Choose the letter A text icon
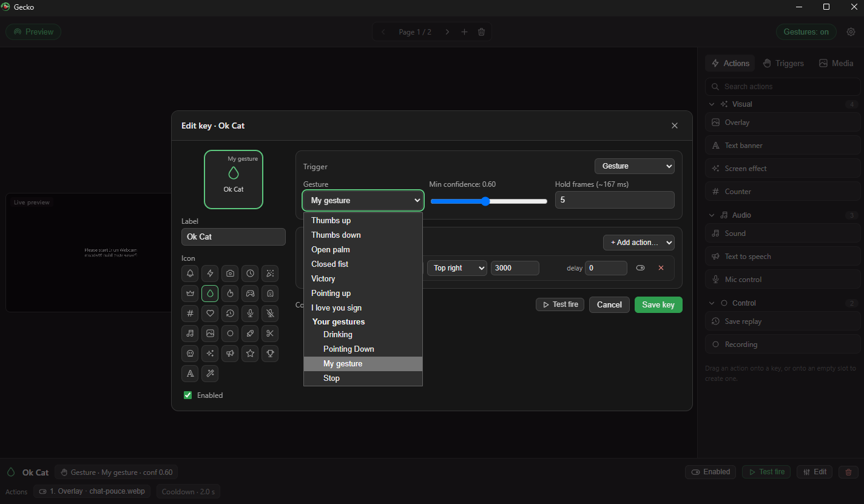The height and width of the screenshot is (504, 864). click(190, 374)
